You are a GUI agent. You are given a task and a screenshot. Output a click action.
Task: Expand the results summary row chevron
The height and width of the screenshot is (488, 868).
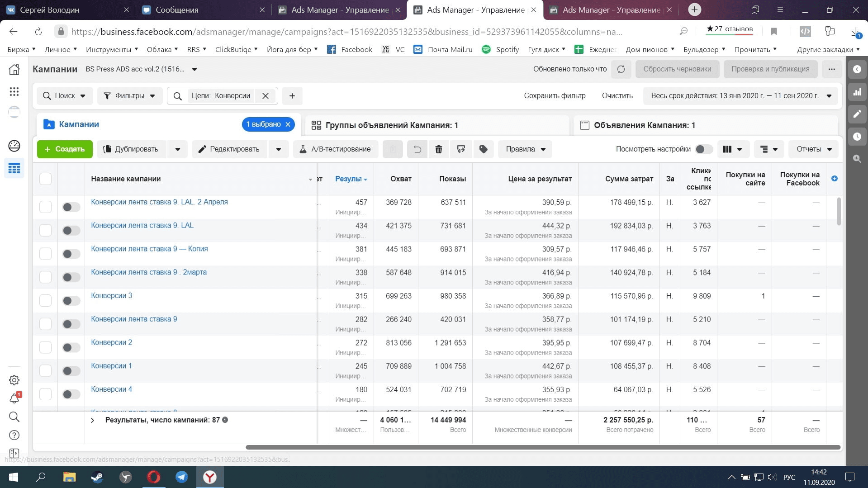tap(92, 421)
